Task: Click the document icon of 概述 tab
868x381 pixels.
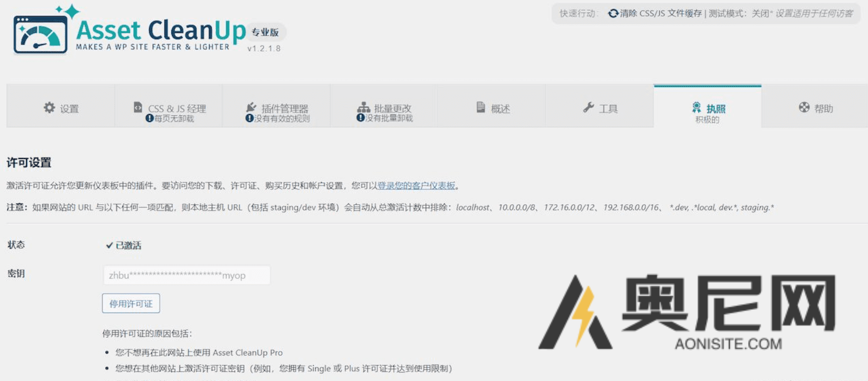Action: [x=481, y=107]
